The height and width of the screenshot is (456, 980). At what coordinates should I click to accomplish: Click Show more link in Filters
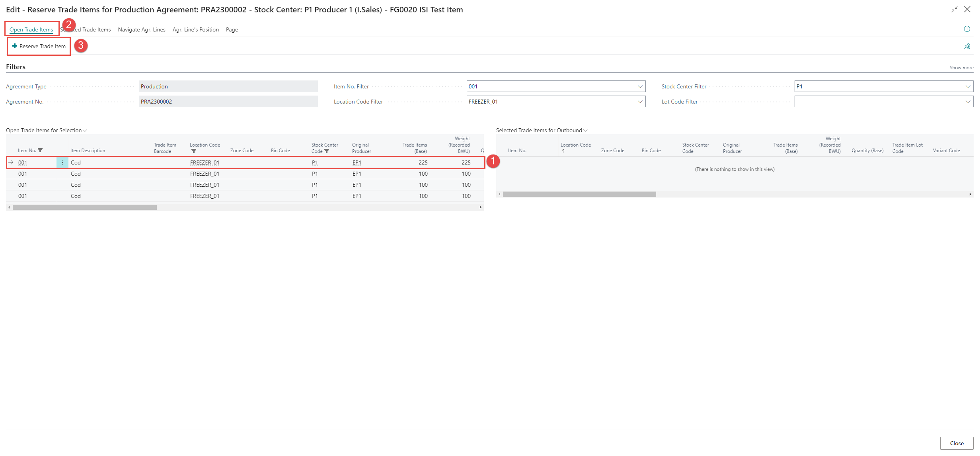pos(961,68)
